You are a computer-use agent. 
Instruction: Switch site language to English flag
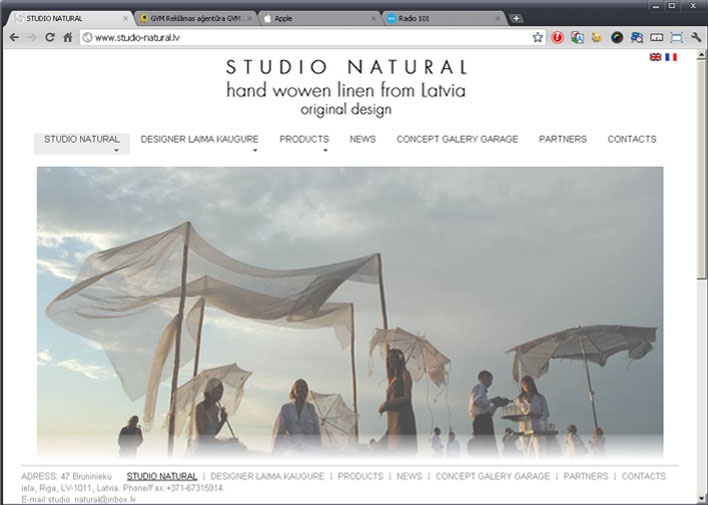655,57
